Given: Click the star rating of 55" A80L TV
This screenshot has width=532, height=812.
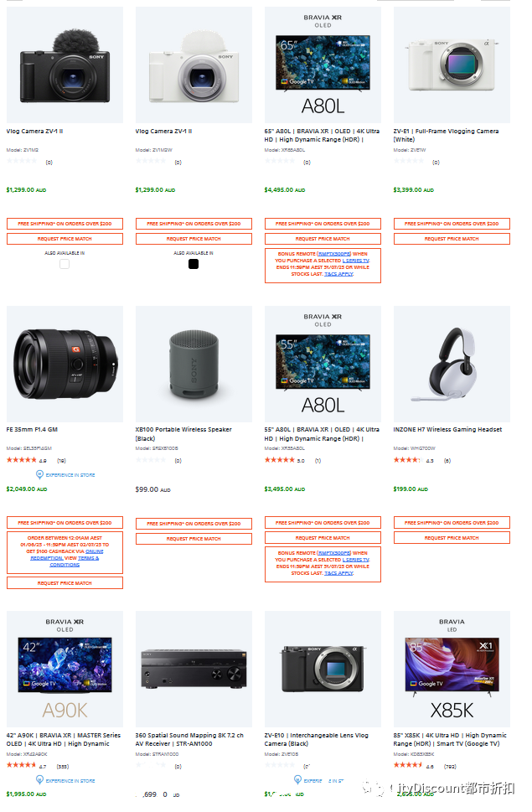Looking at the screenshot, I should (280, 460).
